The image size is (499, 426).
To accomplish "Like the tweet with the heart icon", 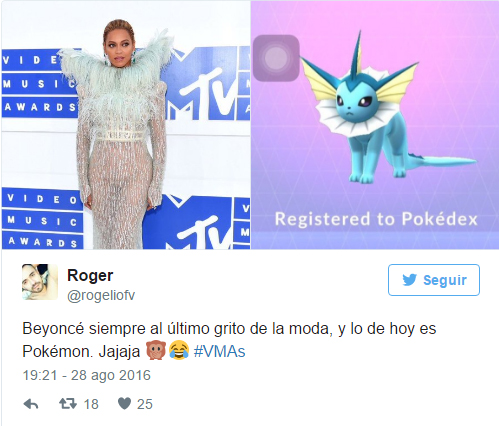I will coord(125,404).
